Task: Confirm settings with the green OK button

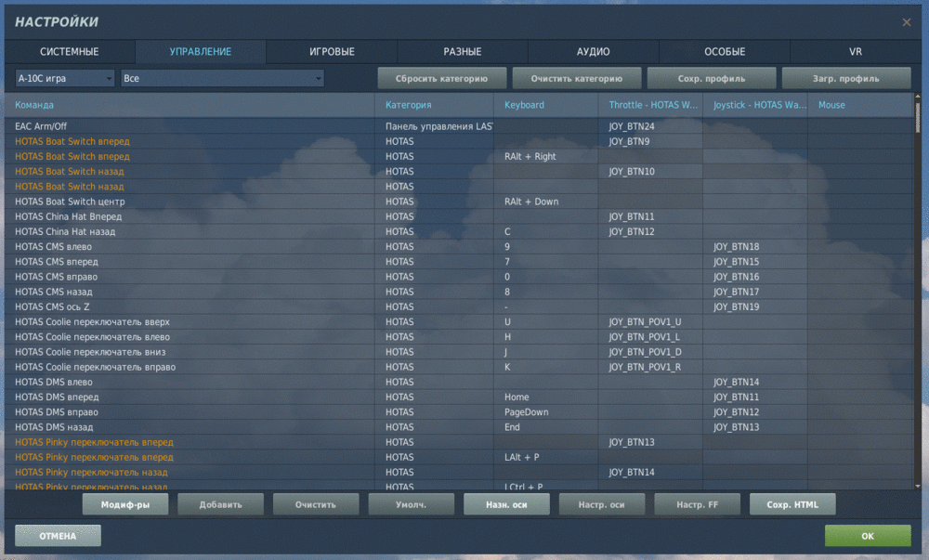Action: [868, 536]
